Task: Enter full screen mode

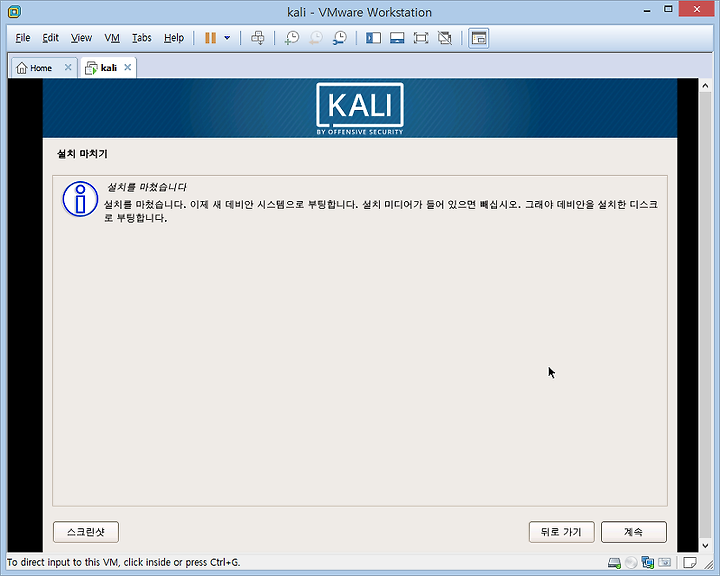Action: (421, 38)
